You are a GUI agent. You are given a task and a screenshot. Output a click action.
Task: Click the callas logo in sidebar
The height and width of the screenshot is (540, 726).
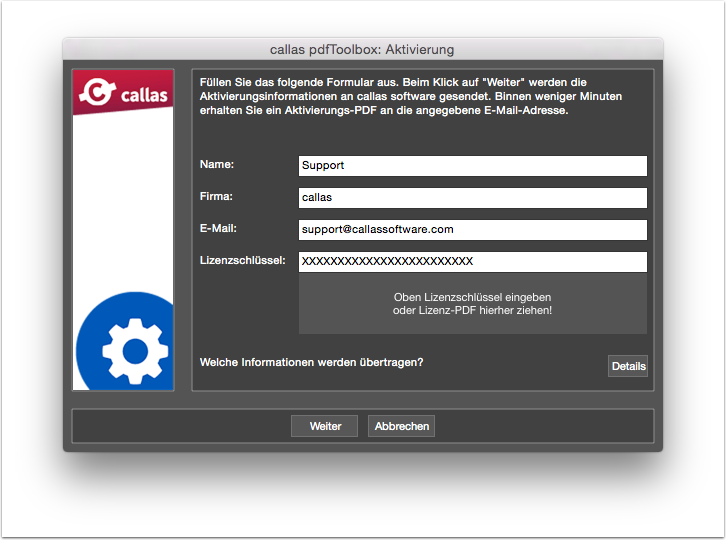coord(123,92)
